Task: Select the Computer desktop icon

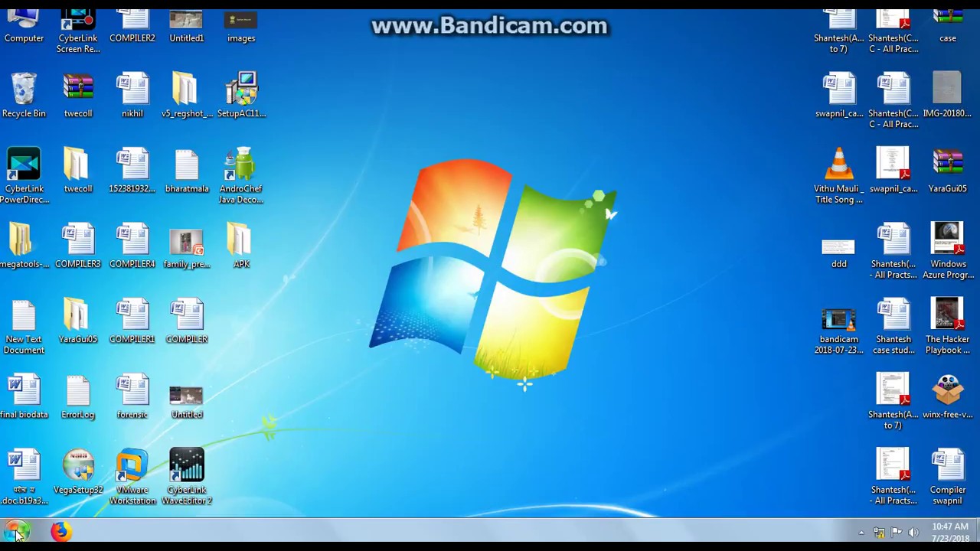Action: (x=24, y=27)
